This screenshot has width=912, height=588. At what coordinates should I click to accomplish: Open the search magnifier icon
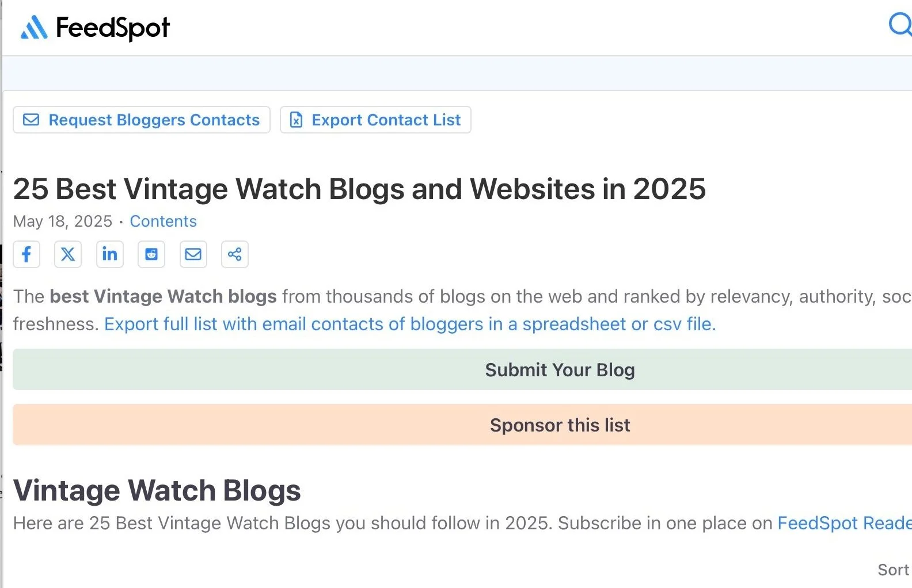900,25
